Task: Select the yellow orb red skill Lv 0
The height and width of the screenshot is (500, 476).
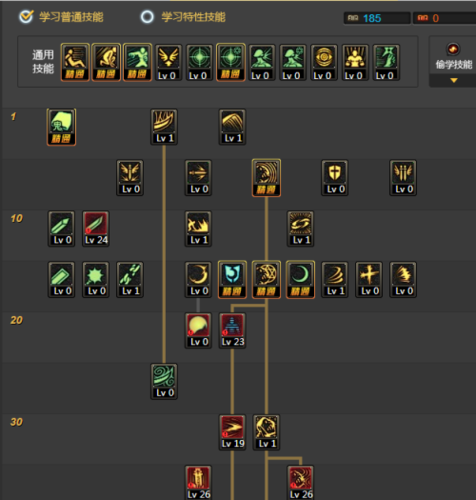Action: click(198, 331)
